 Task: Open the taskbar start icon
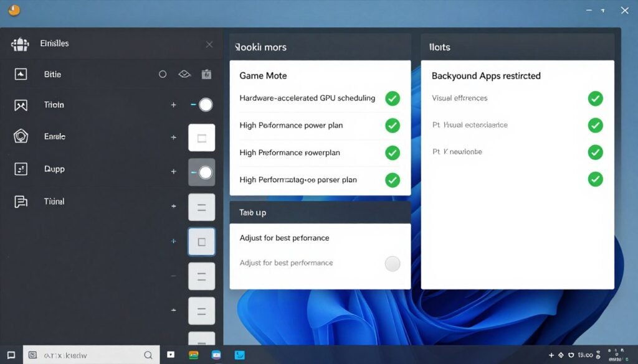[x=11, y=355]
